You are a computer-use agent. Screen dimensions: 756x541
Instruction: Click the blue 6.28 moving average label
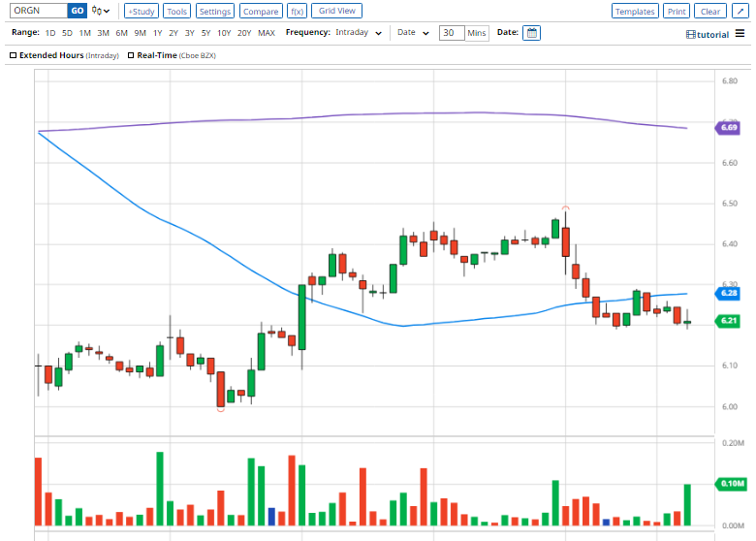point(728,293)
